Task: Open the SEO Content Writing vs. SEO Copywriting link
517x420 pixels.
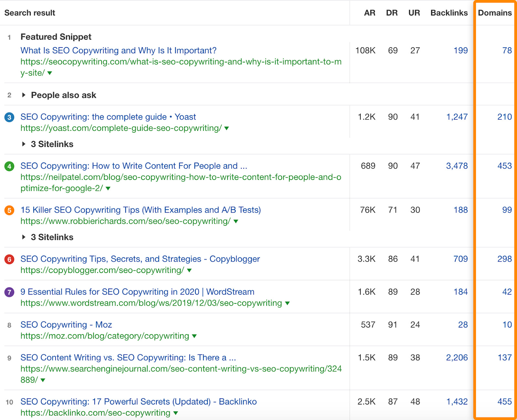Action: tap(128, 358)
